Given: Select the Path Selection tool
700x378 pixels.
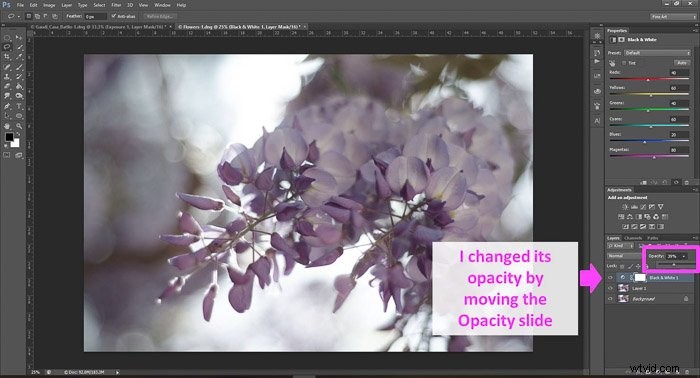Looking at the screenshot, I should [7, 116].
